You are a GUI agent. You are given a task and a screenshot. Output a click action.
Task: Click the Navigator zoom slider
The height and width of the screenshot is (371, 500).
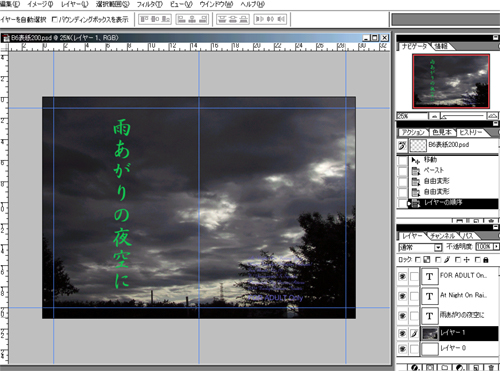(463, 116)
